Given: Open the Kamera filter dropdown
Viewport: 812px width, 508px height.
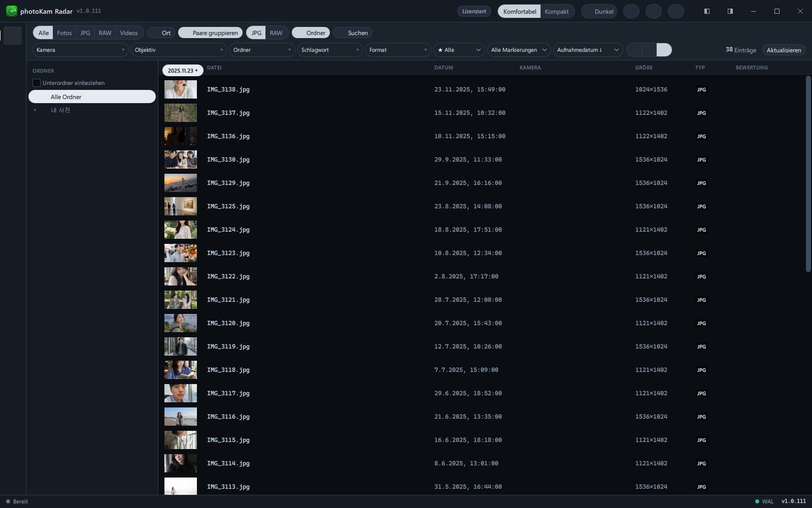Looking at the screenshot, I should pyautogui.click(x=80, y=50).
